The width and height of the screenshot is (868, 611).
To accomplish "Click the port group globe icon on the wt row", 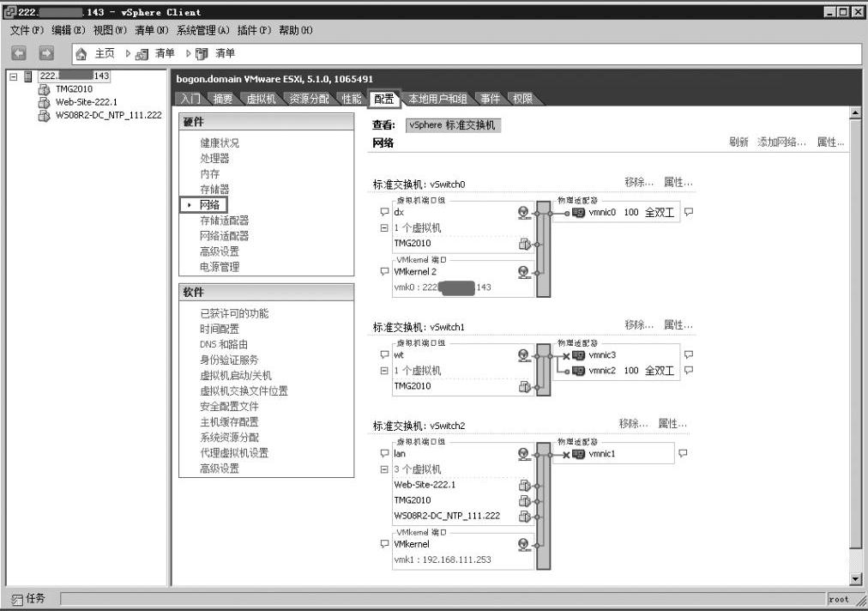I will point(524,355).
